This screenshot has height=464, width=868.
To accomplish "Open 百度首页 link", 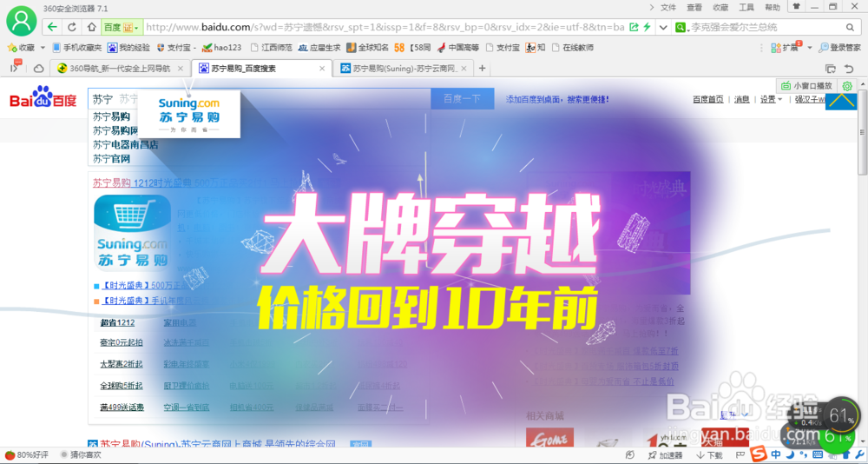I will tap(708, 100).
